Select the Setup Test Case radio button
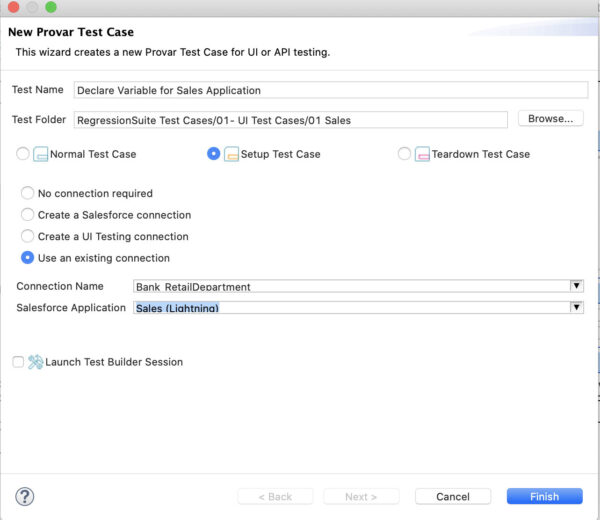The height and width of the screenshot is (520, 600). point(213,154)
